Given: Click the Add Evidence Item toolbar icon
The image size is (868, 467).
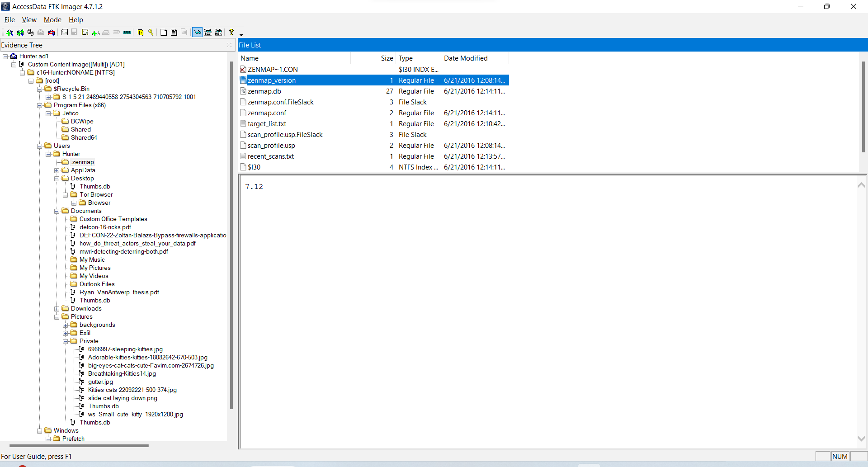Looking at the screenshot, I should pyautogui.click(x=9, y=32).
